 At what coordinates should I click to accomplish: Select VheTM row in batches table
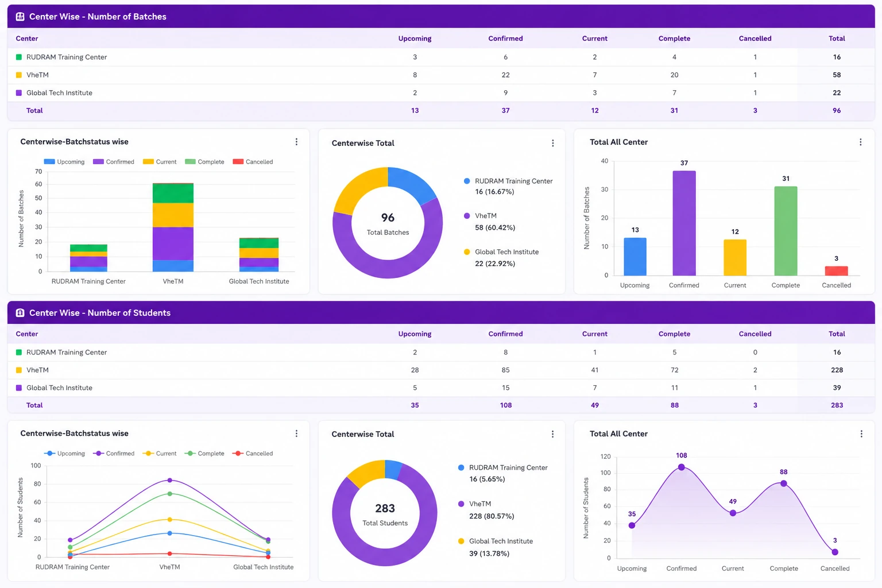[441, 75]
